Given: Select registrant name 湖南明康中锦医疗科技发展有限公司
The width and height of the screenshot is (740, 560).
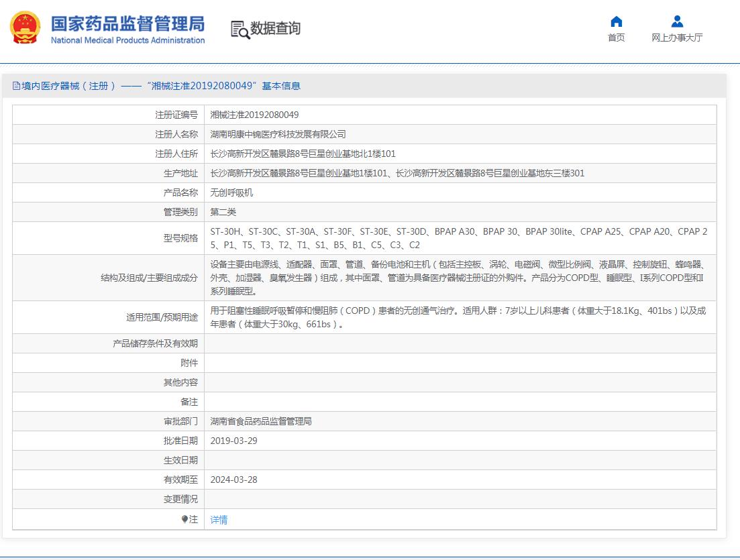Looking at the screenshot, I should click(x=278, y=134).
